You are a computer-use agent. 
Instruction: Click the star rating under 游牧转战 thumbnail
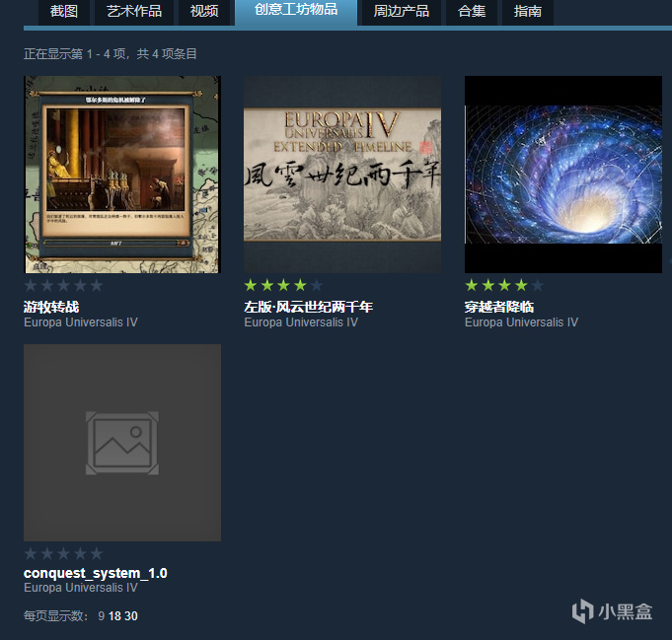point(63,285)
